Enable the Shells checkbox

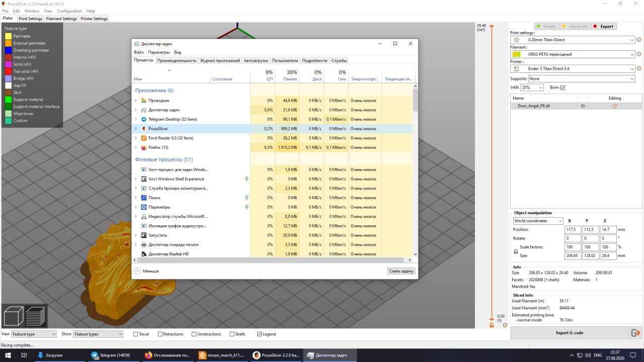tap(231, 334)
